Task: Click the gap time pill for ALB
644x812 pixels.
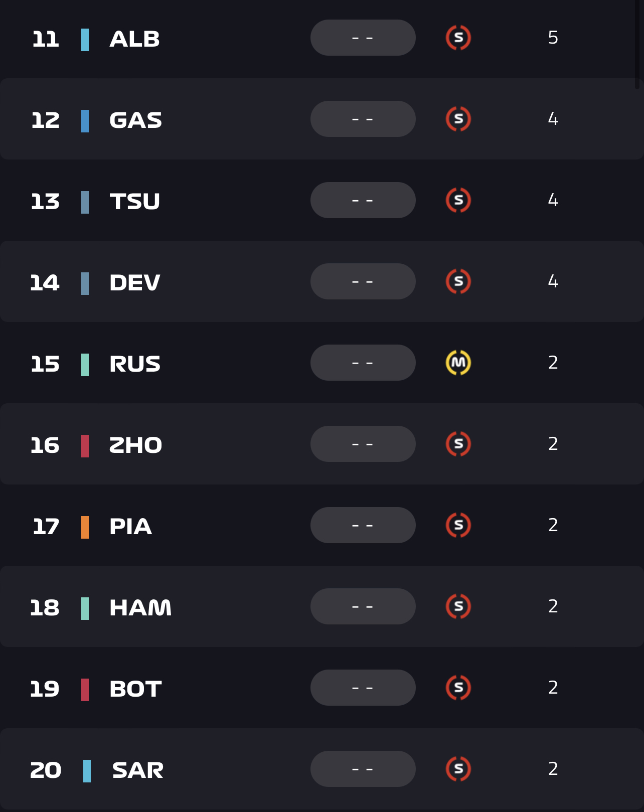Action: coord(363,38)
